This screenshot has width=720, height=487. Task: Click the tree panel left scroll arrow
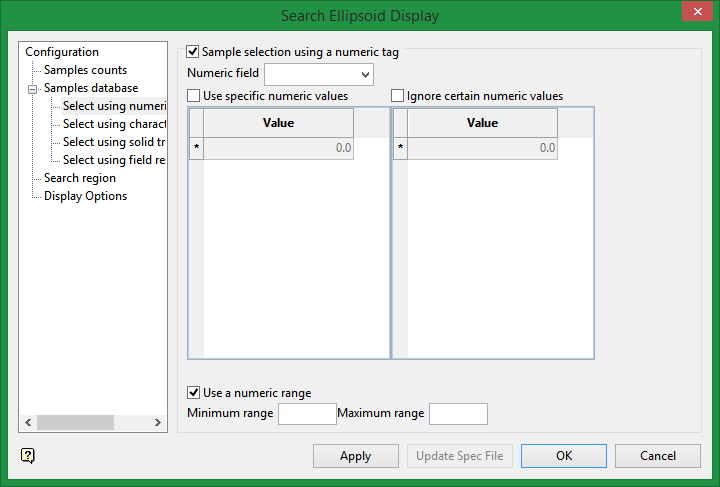(x=28, y=424)
